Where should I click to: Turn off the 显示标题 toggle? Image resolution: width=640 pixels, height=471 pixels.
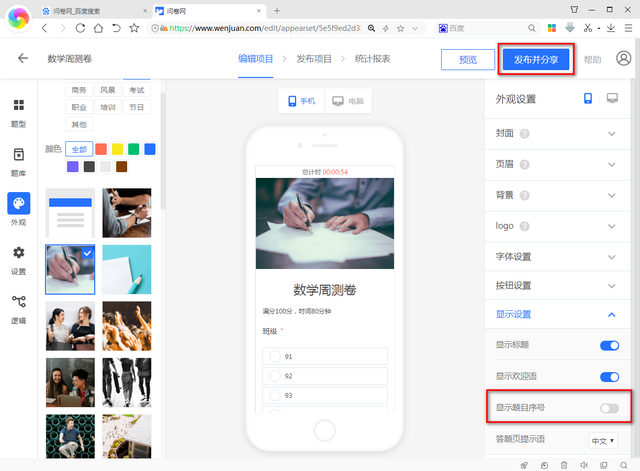point(609,346)
